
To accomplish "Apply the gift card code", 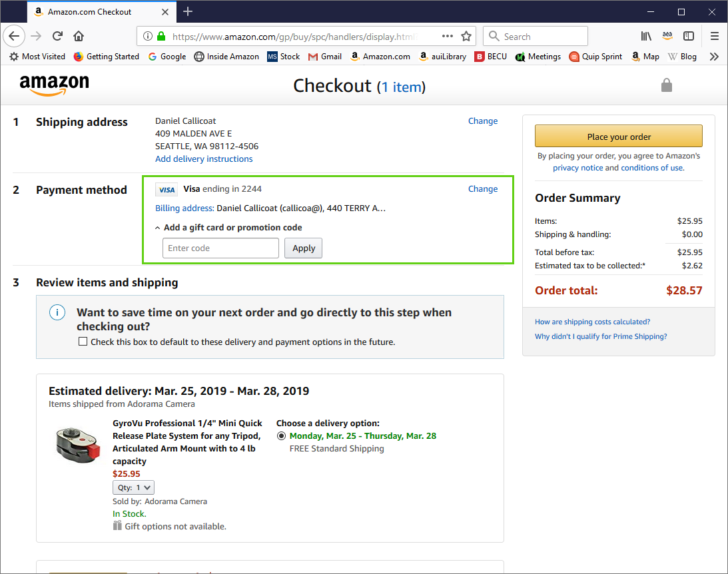I will pos(304,248).
